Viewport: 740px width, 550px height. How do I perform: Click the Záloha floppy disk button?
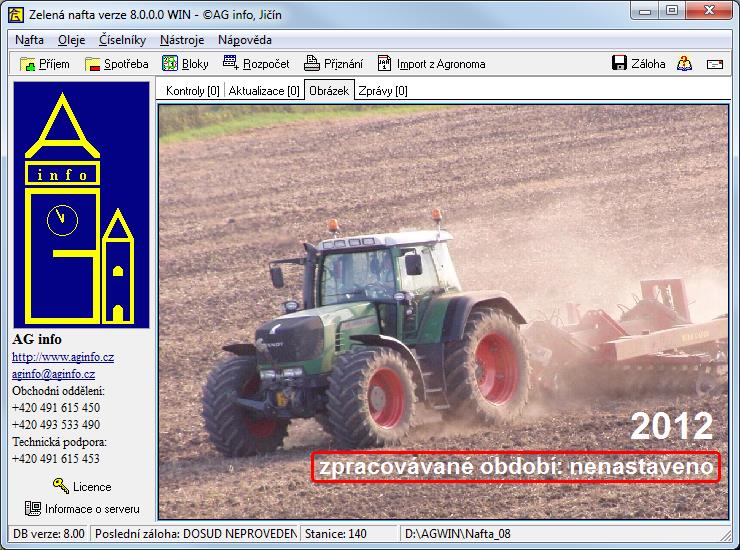pyautogui.click(x=639, y=63)
